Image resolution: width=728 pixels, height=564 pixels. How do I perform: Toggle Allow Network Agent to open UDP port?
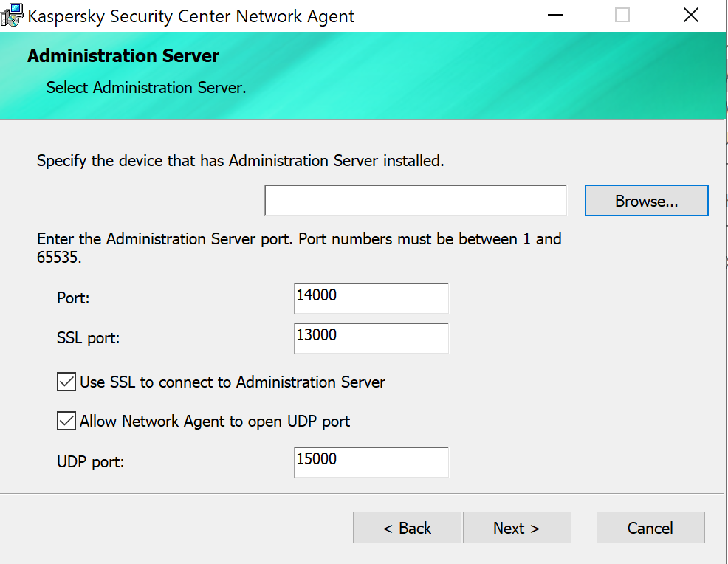[x=66, y=422]
